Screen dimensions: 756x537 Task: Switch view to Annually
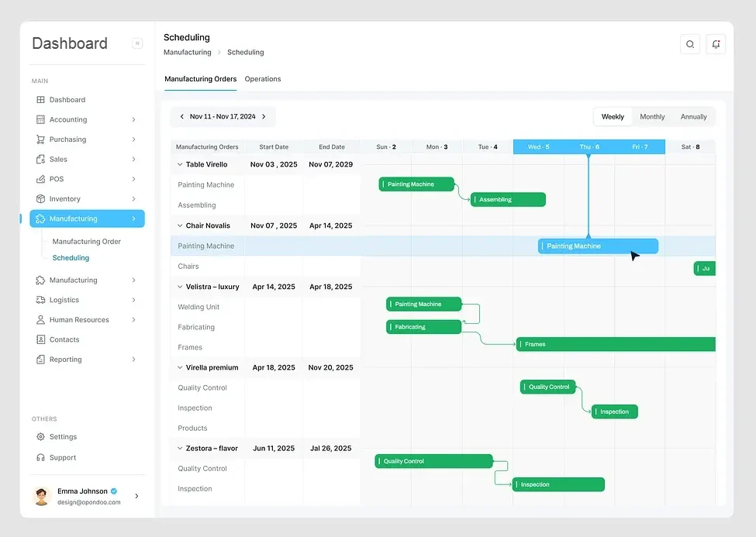693,117
